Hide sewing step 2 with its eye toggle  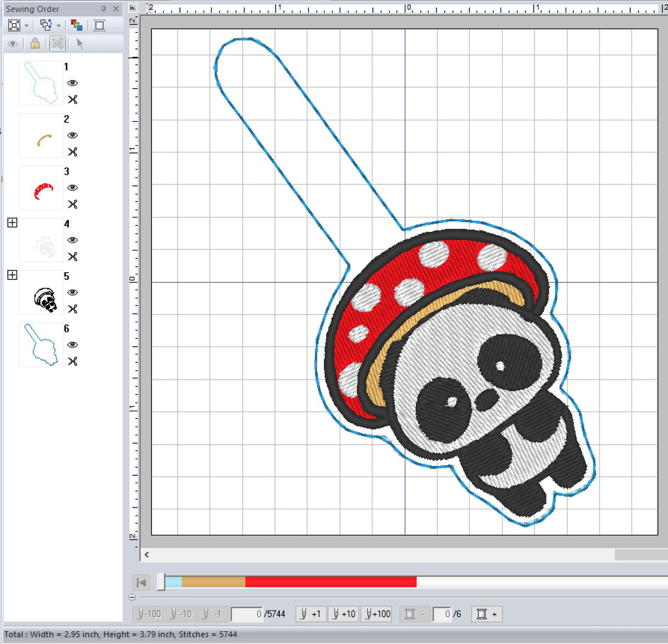click(x=73, y=135)
